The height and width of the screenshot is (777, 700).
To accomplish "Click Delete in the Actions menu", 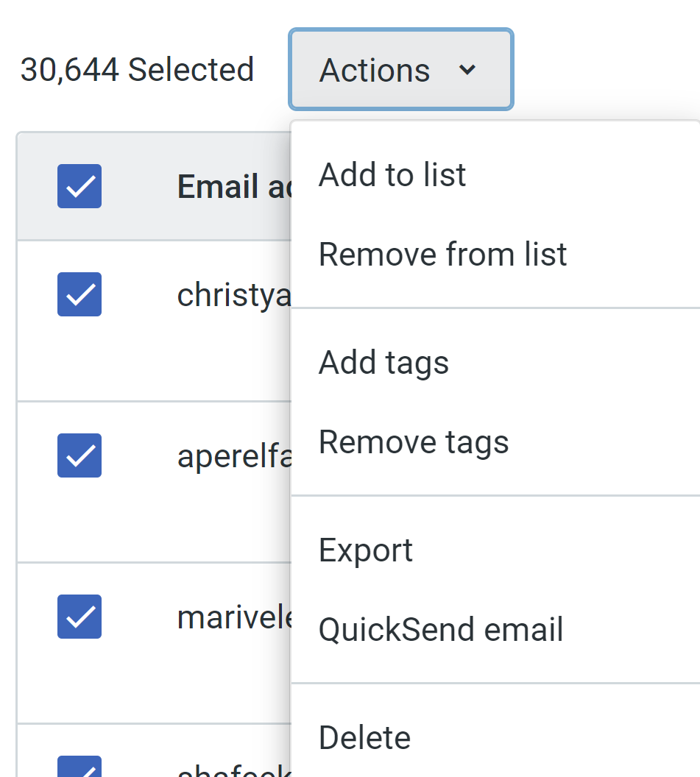I will [364, 738].
